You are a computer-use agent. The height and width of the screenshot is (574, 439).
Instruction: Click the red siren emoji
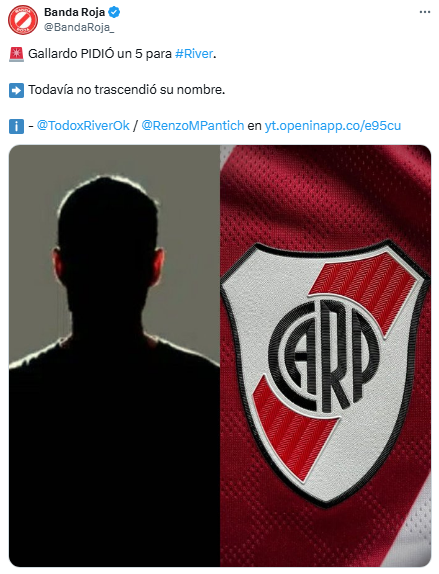16,54
